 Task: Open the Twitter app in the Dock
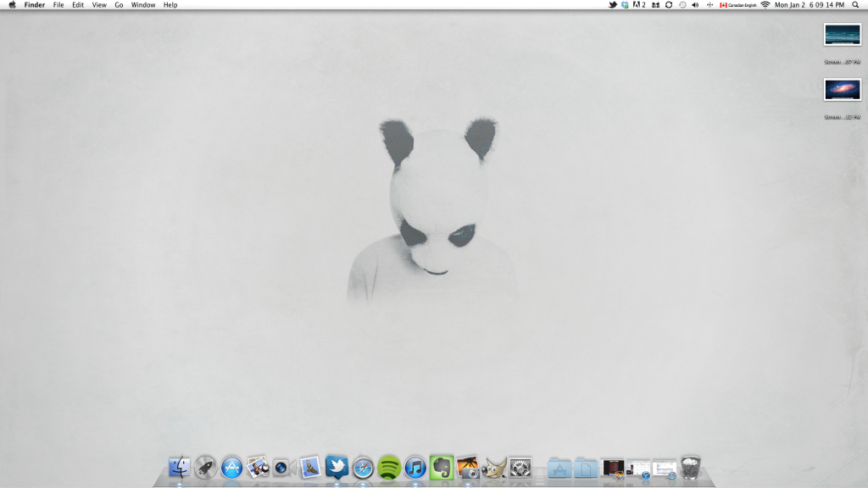point(337,467)
